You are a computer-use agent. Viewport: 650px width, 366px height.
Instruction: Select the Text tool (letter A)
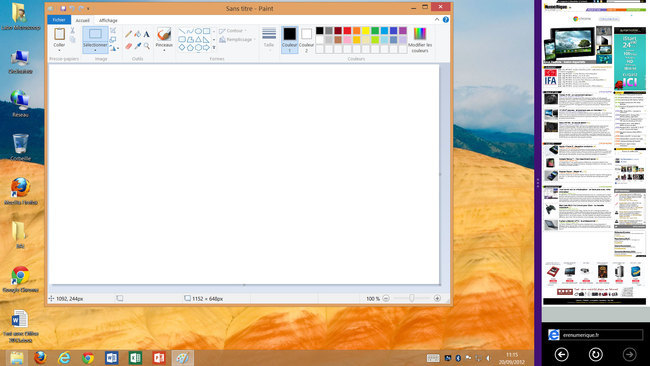(147, 34)
